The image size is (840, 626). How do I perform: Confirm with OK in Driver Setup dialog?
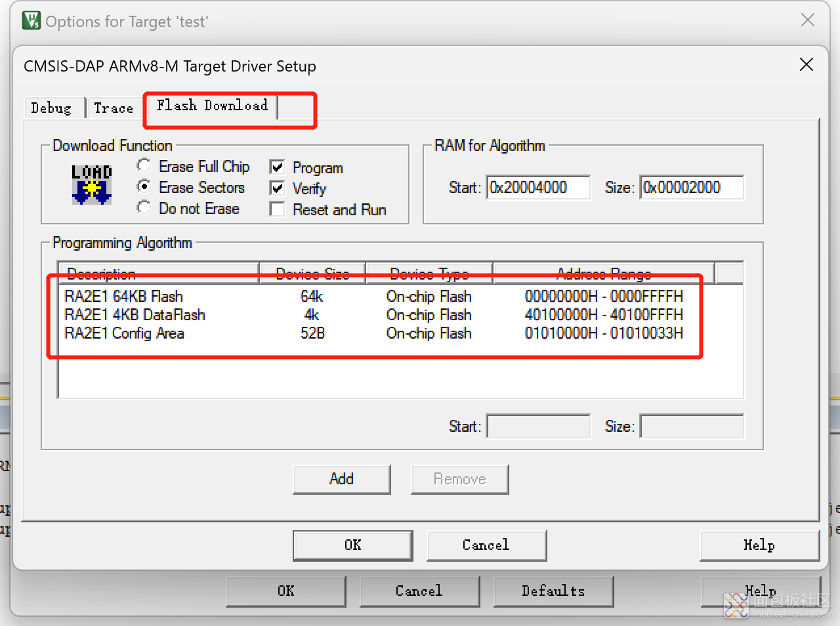pos(353,545)
